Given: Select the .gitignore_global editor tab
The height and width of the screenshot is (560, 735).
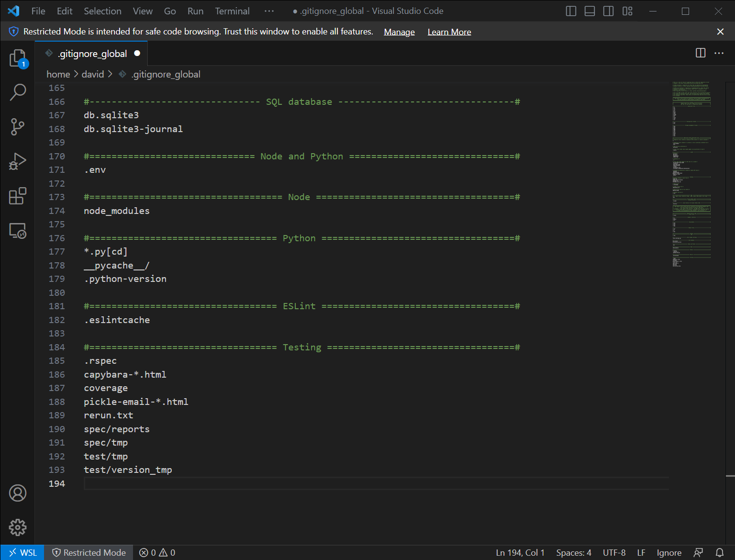Looking at the screenshot, I should point(92,53).
